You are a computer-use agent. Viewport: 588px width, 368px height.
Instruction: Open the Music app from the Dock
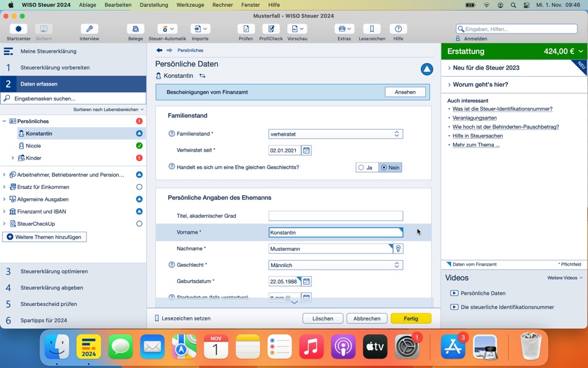coord(311,346)
